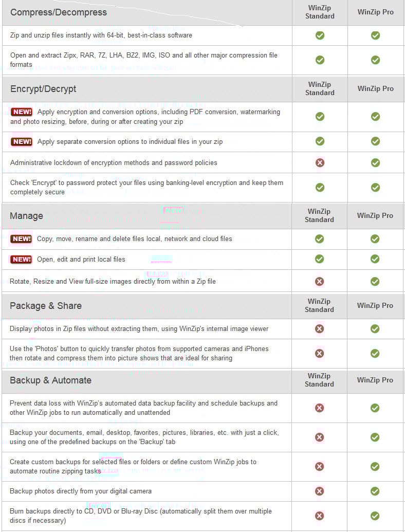Click the NEW badge next to 'Open, edit and print'
Screen dimensions: 405x532
(21, 259)
